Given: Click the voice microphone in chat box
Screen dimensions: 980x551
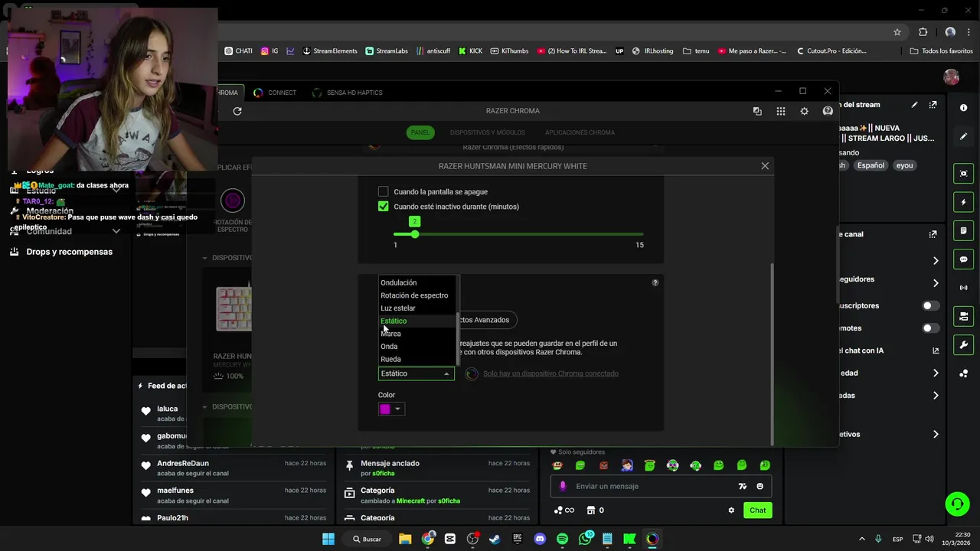Looking at the screenshot, I should pos(563,486).
